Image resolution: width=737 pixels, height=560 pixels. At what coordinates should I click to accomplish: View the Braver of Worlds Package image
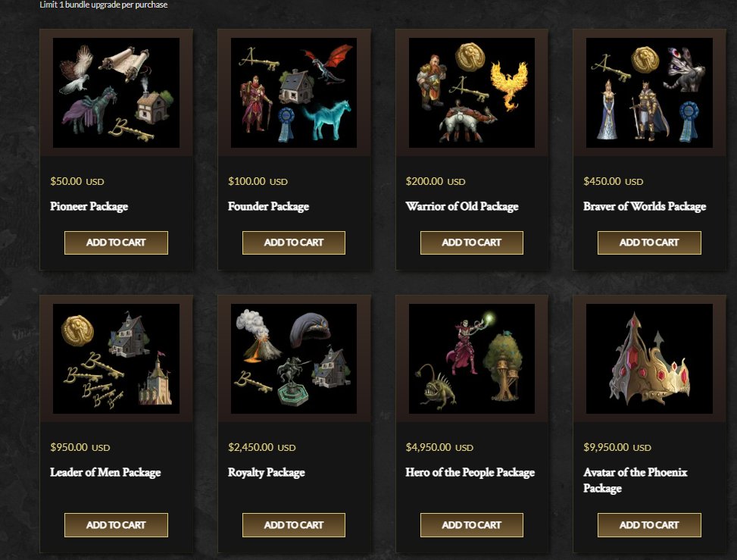(x=649, y=92)
